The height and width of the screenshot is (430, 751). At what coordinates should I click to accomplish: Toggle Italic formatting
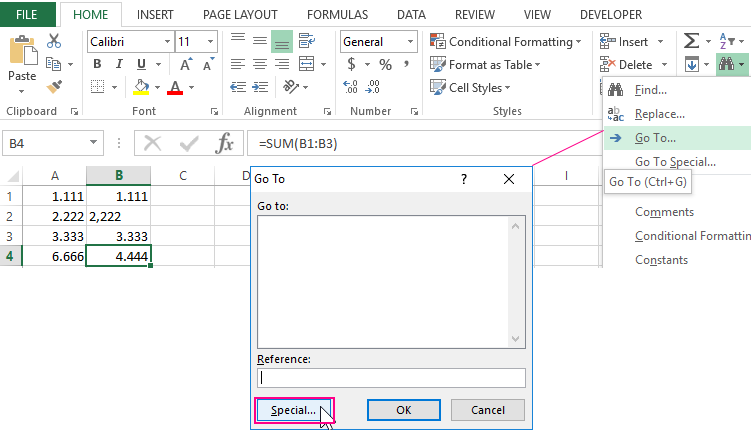[120, 64]
